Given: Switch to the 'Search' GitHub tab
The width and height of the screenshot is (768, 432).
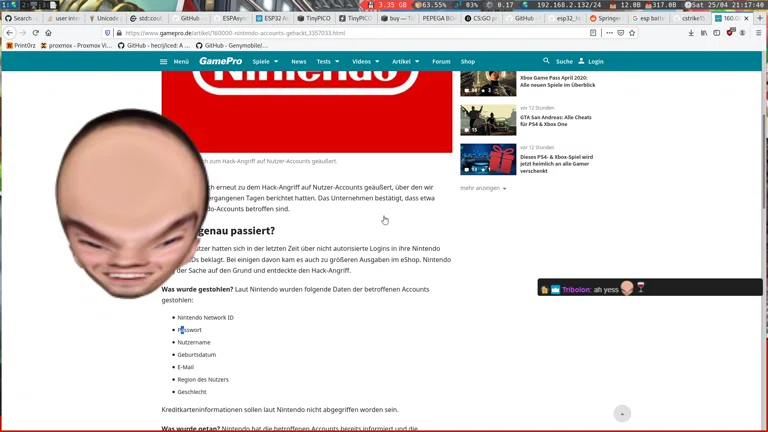Looking at the screenshot, I should [22, 18].
